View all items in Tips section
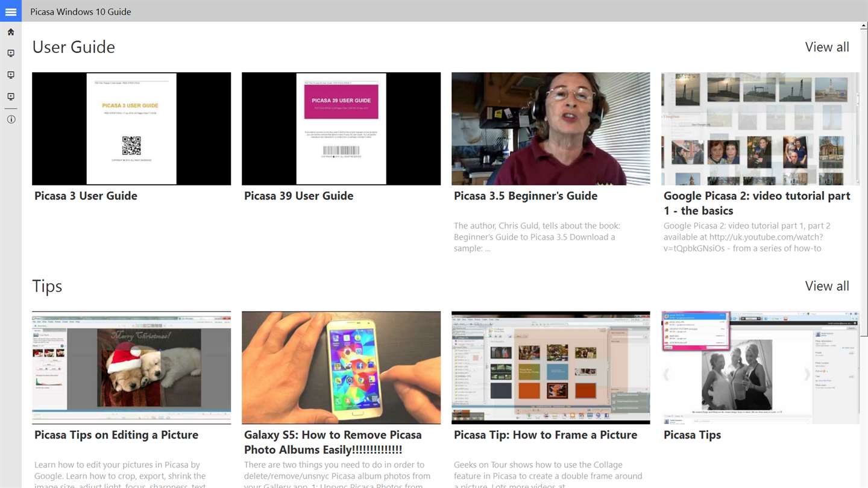Image resolution: width=868 pixels, height=488 pixels. tap(827, 286)
